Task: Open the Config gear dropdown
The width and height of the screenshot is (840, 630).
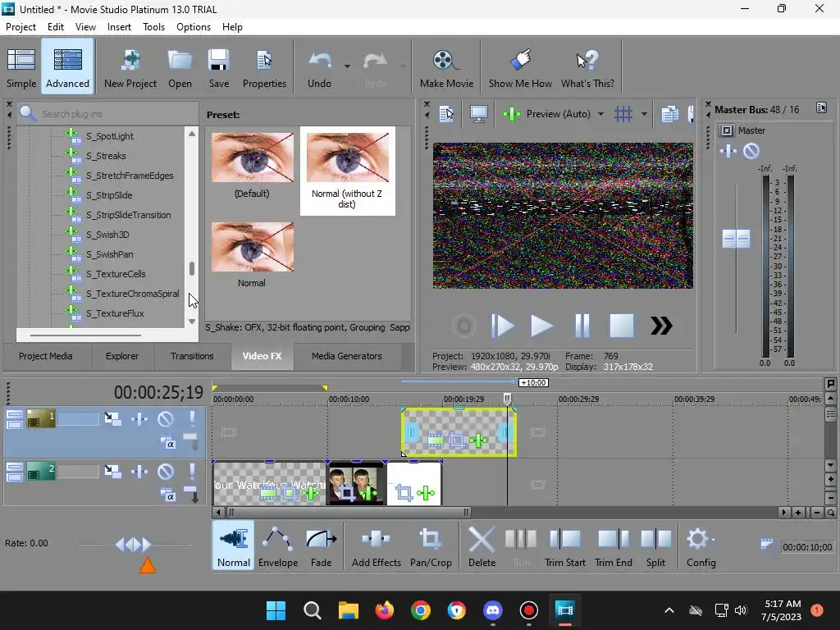Action: point(701,546)
